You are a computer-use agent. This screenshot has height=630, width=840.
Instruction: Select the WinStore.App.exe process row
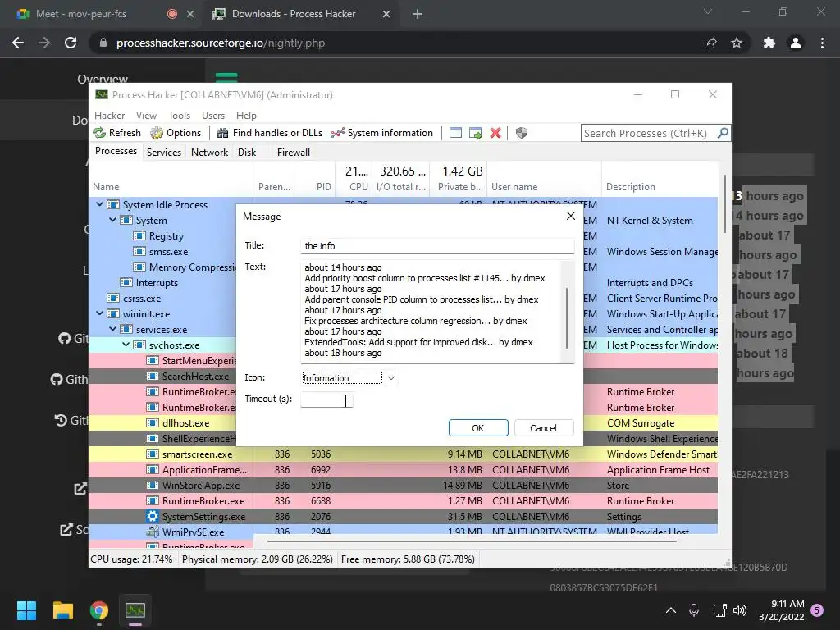(x=403, y=486)
